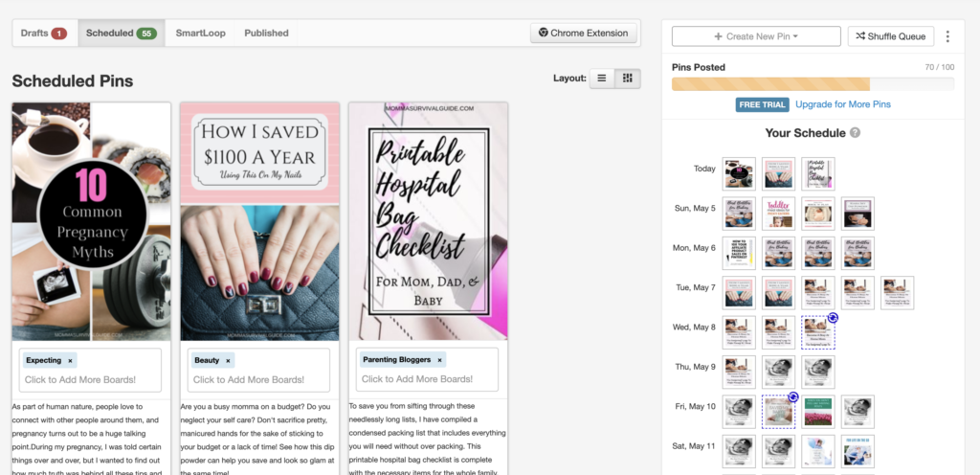Select pregnancy myths thumbnail in Today row
Image resolution: width=980 pixels, height=475 pixels.
(x=739, y=173)
